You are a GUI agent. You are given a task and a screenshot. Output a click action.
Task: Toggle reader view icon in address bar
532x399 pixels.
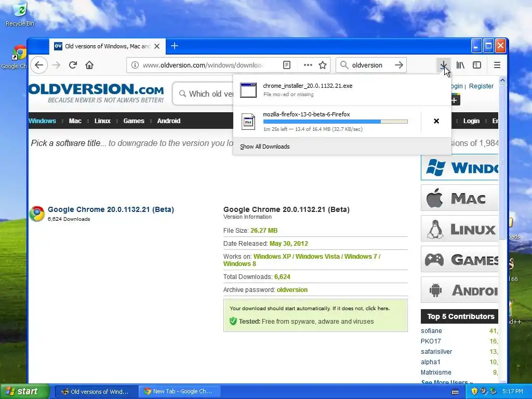(x=287, y=65)
